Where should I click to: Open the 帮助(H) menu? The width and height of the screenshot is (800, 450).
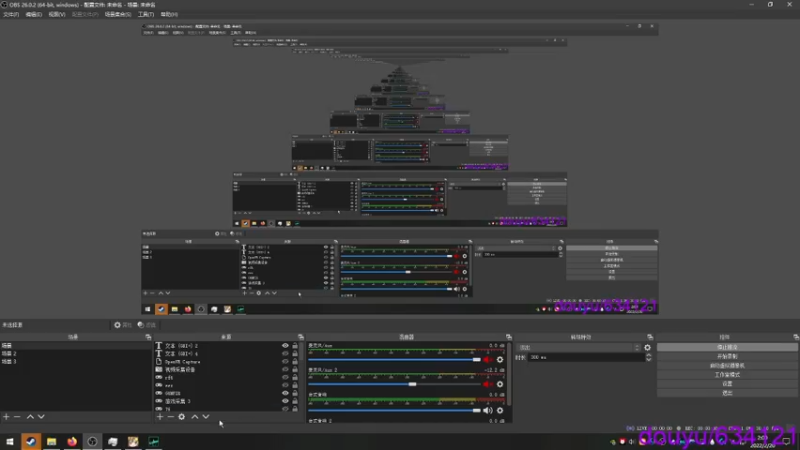[x=169, y=14]
